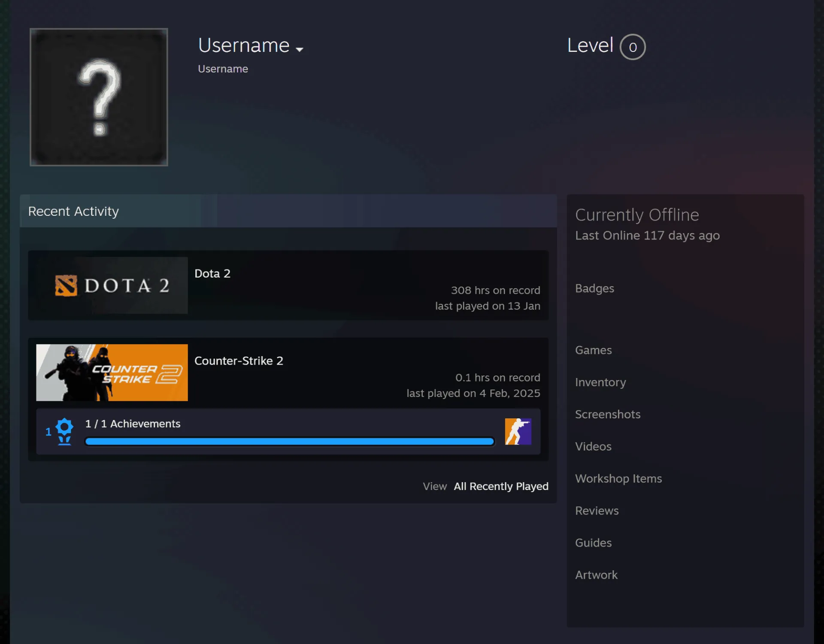Open the Dota 2 game banner

pos(112,285)
